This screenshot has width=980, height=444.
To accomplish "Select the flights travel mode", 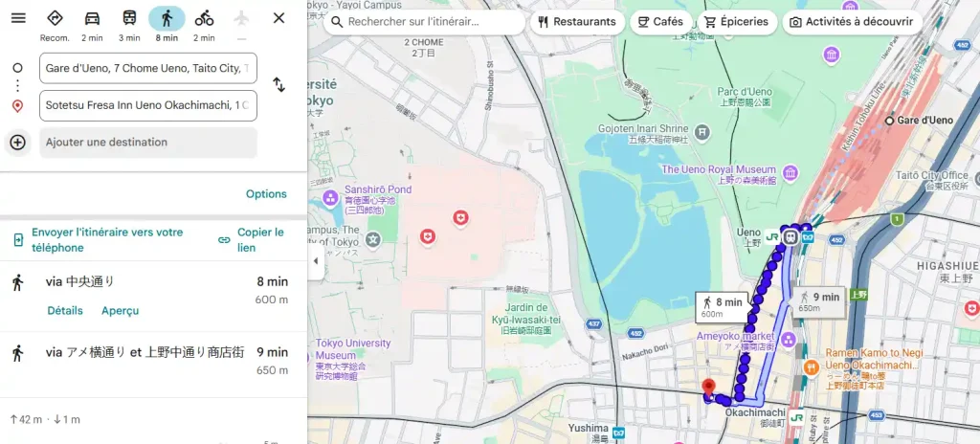I will coord(241,25).
